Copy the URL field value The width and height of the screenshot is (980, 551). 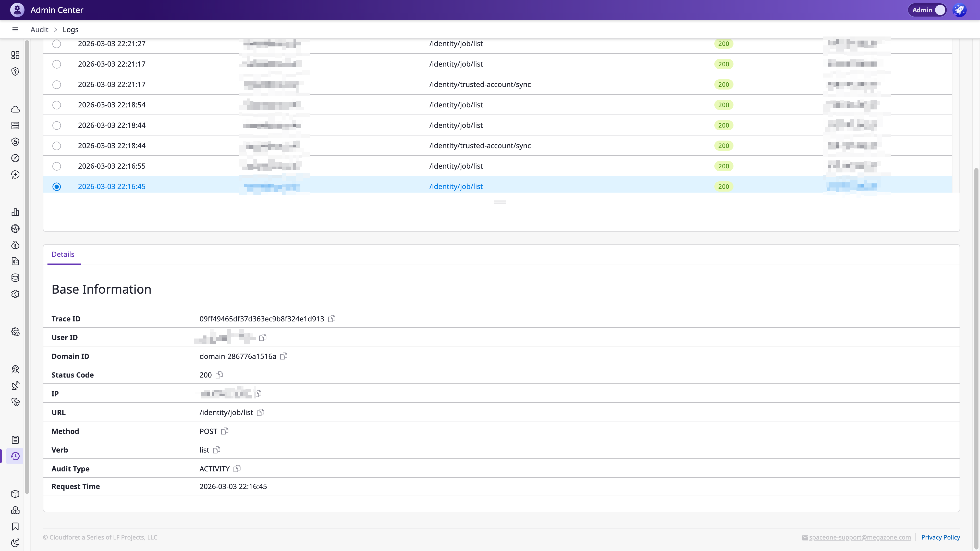pyautogui.click(x=261, y=412)
